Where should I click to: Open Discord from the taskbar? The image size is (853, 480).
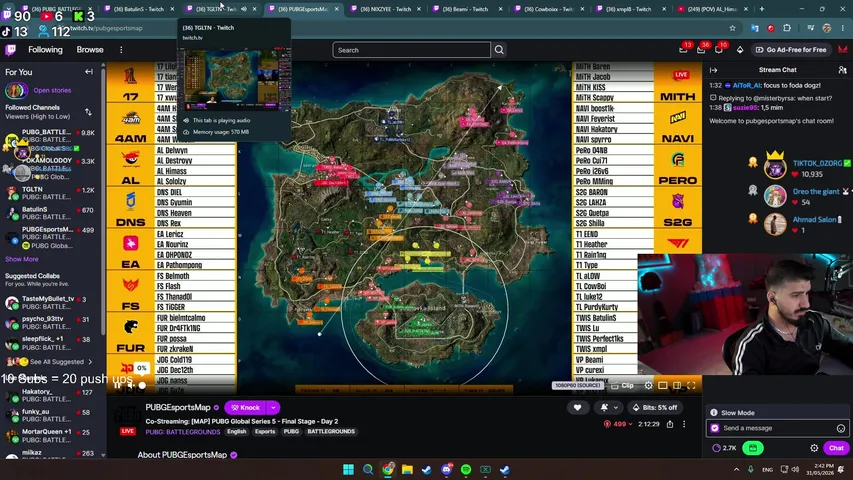[x=447, y=469]
